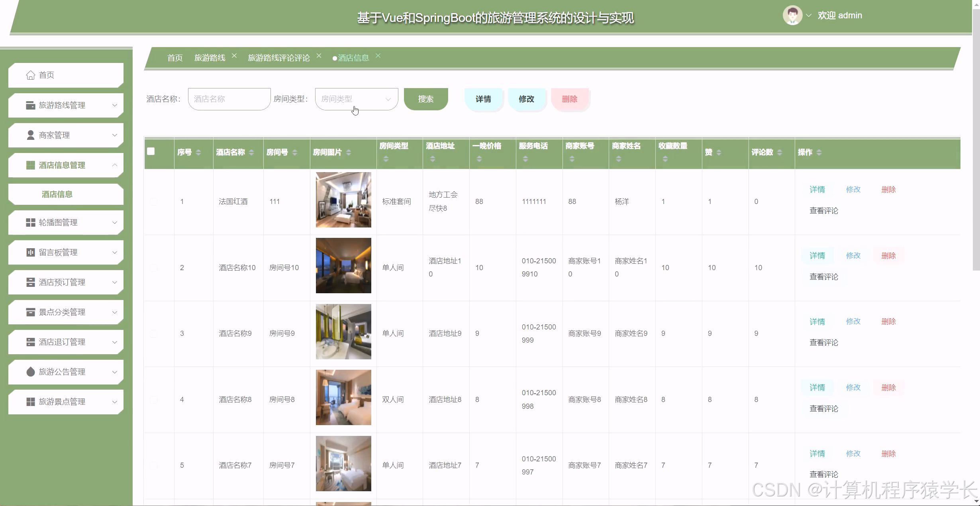Click the 酒店退订管理 icon
This screenshot has width=980, height=506.
coord(30,342)
